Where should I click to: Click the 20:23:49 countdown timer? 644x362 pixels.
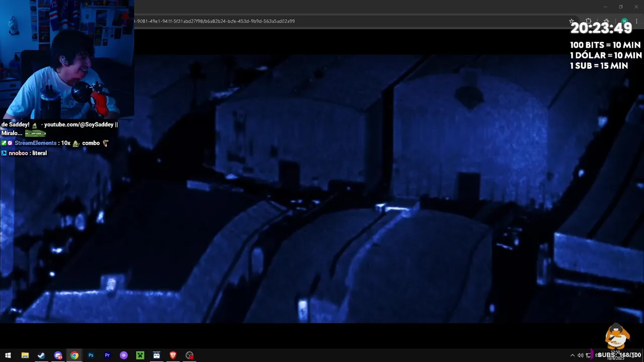tap(601, 28)
